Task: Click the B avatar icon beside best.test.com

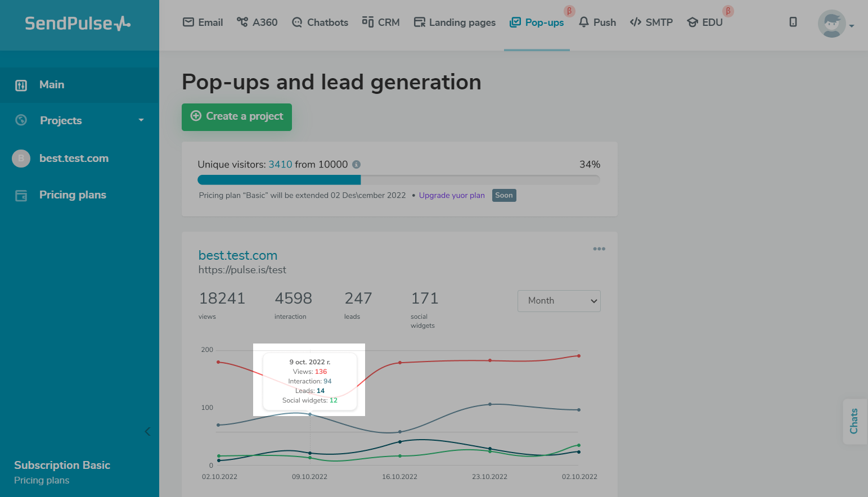Action: 21,159
